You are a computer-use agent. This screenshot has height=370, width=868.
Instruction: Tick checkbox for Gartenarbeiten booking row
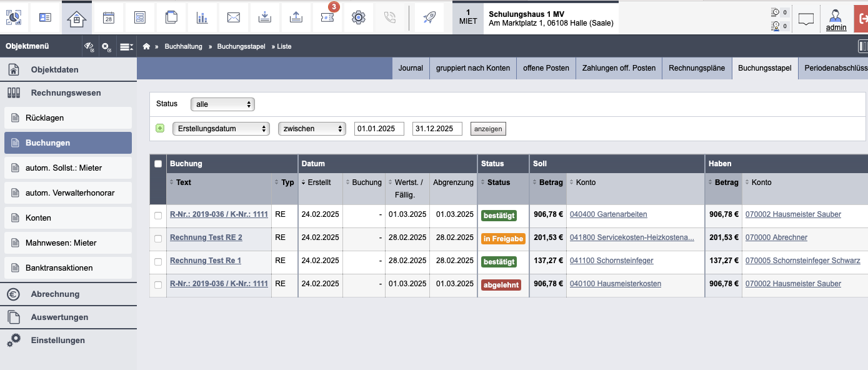pos(158,215)
